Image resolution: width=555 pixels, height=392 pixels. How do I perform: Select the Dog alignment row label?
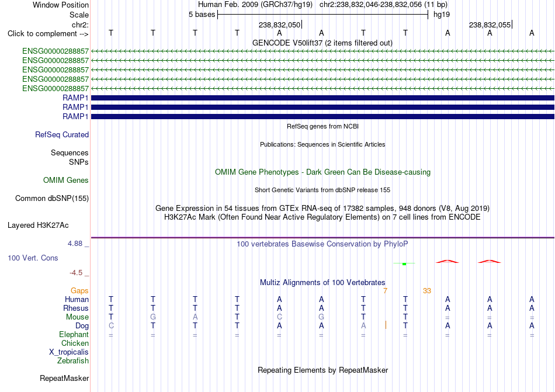pyautogui.click(x=82, y=326)
